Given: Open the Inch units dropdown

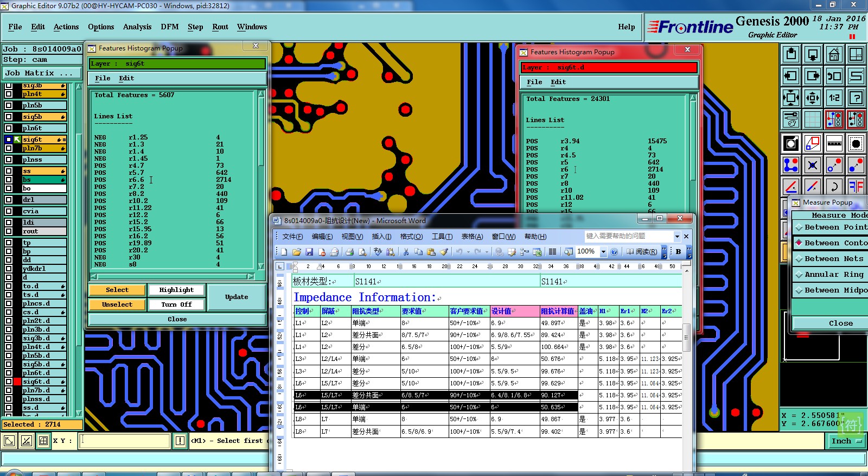Looking at the screenshot, I should [x=846, y=441].
